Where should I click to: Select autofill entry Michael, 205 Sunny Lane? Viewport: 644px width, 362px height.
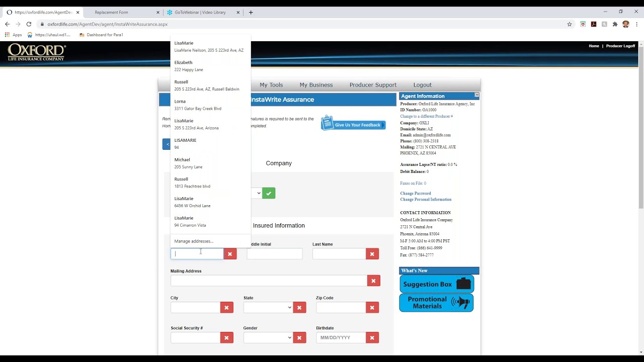(210, 163)
